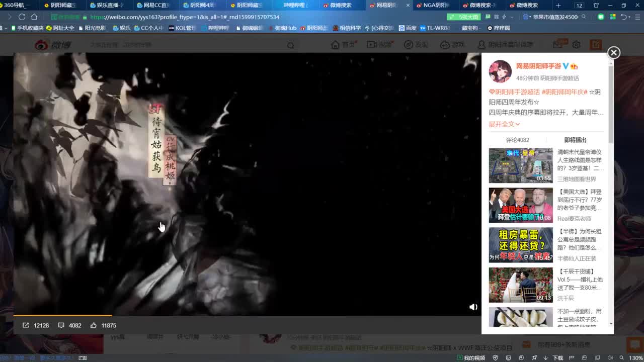Open the 御魂Hub bookmark
644x362 pixels.
[282, 28]
